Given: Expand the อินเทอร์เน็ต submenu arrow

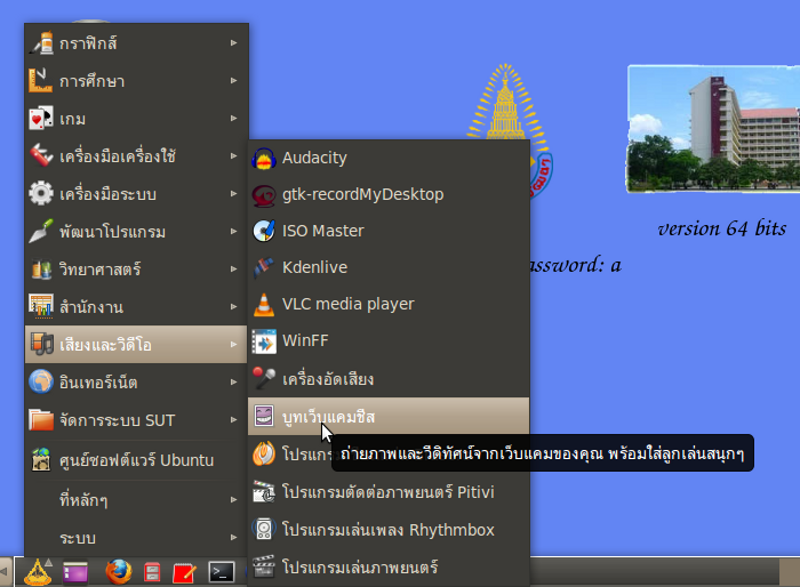Looking at the screenshot, I should (x=234, y=382).
